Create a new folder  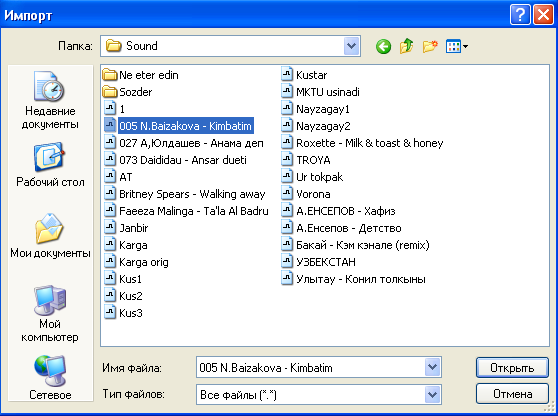[430, 46]
